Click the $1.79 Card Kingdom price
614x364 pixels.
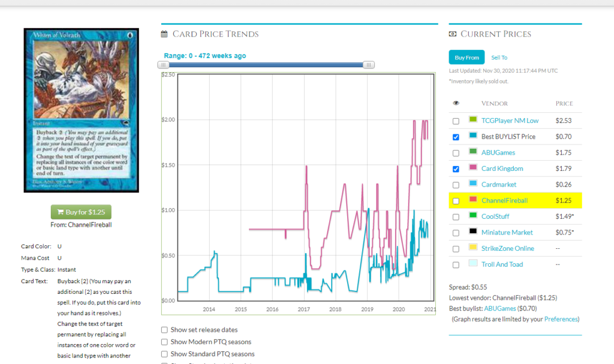564,169
